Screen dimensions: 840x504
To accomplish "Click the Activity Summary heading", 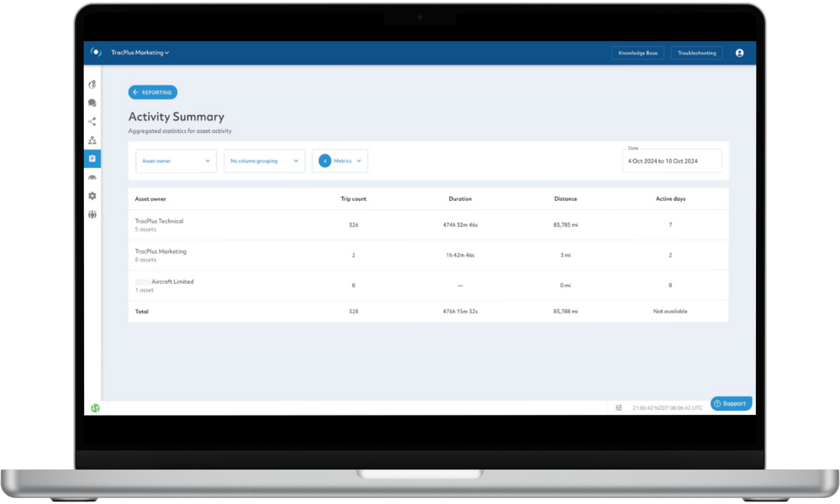I will pos(176,117).
